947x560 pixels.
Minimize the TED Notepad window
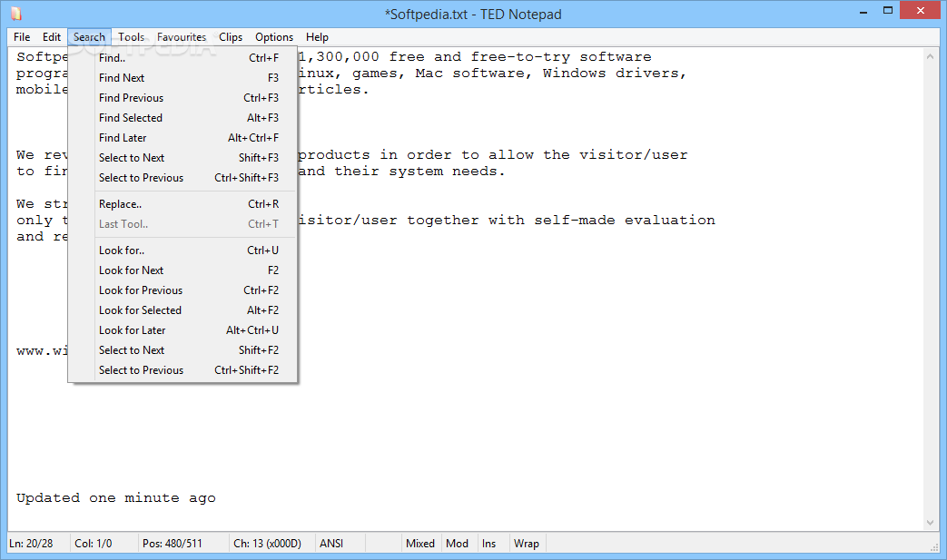[x=863, y=11]
